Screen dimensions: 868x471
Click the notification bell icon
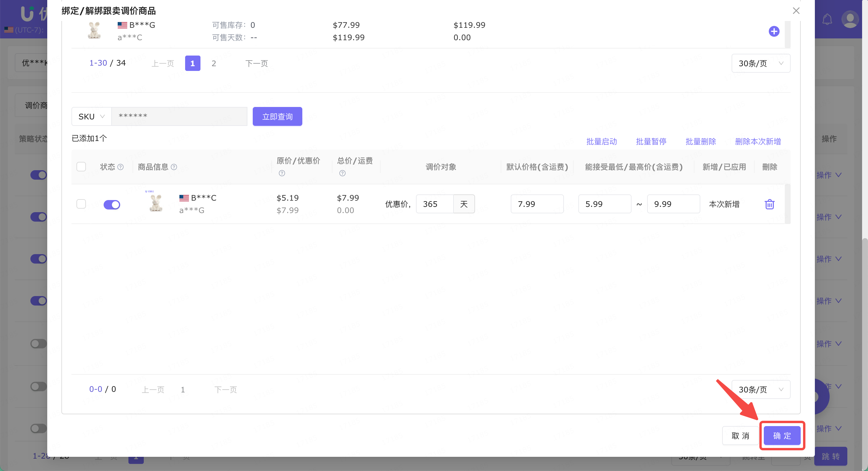(x=827, y=19)
